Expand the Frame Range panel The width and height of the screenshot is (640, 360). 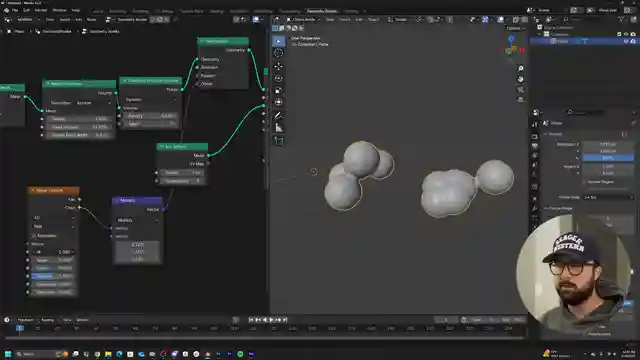point(546,209)
